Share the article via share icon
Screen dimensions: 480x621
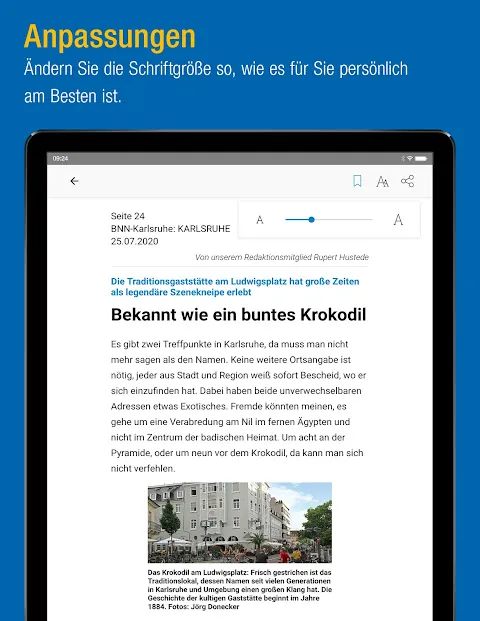point(408,181)
